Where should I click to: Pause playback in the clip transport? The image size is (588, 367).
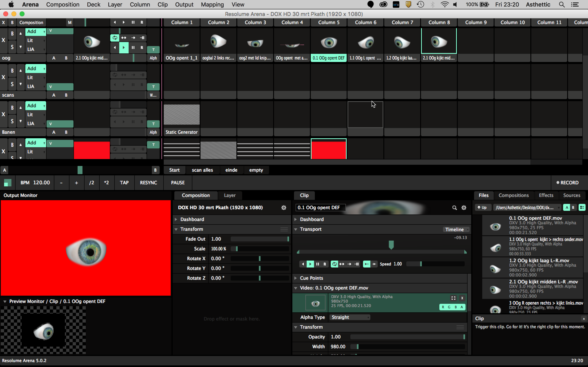click(x=317, y=264)
